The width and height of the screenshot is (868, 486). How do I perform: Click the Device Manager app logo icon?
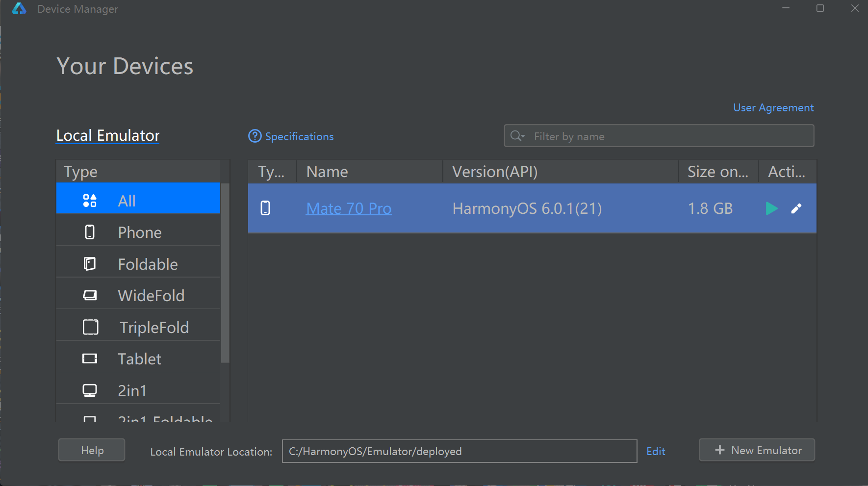19,9
